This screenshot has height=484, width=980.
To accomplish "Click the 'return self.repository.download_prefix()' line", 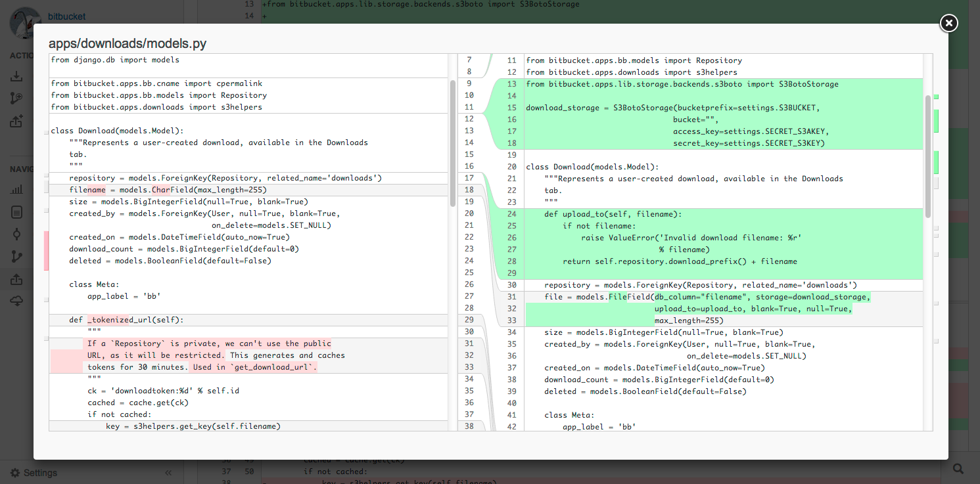I will click(680, 261).
